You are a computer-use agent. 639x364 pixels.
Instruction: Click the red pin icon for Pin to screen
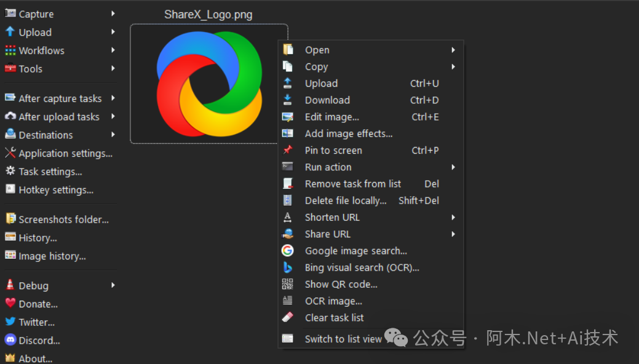[x=287, y=150]
